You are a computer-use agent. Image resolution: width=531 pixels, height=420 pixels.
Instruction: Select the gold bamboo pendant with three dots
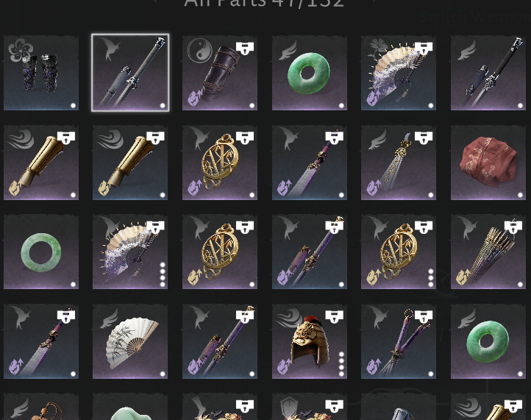(399, 252)
